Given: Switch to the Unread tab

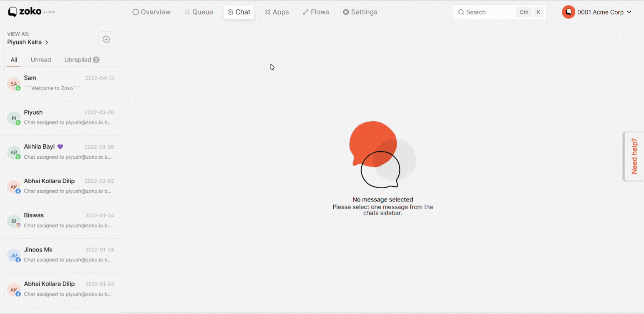Looking at the screenshot, I should point(41,60).
